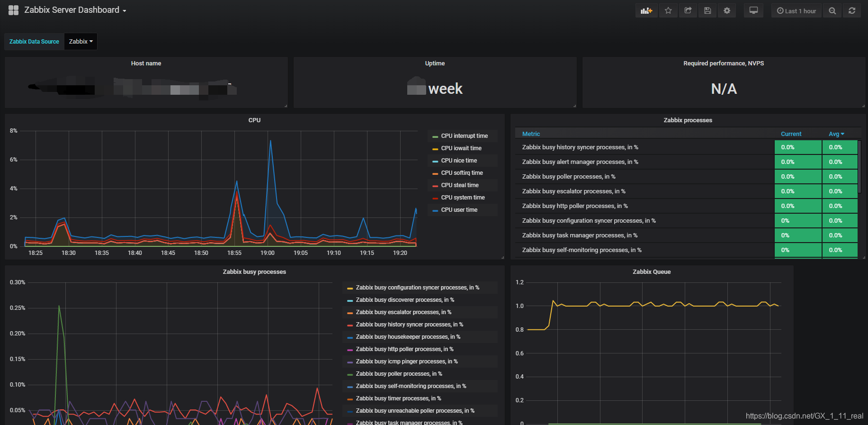Refresh the dashboard

coord(852,10)
